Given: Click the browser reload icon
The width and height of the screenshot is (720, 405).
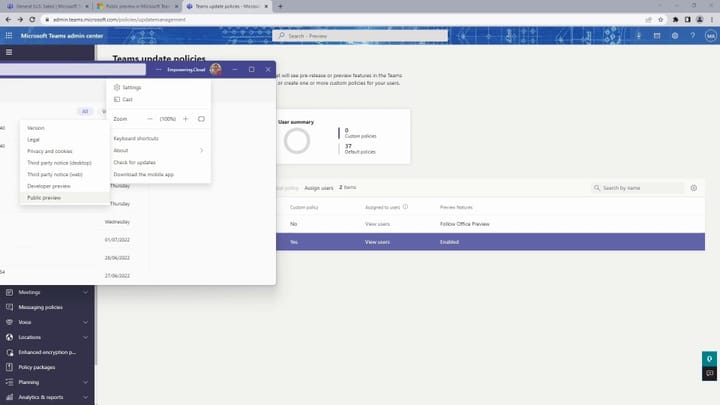Looking at the screenshot, I should (x=32, y=20).
